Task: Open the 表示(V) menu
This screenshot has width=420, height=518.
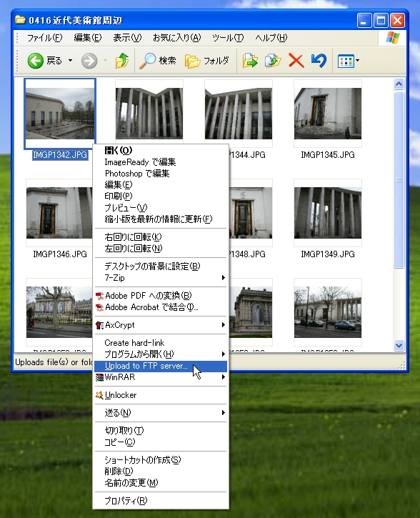Action: [127, 38]
